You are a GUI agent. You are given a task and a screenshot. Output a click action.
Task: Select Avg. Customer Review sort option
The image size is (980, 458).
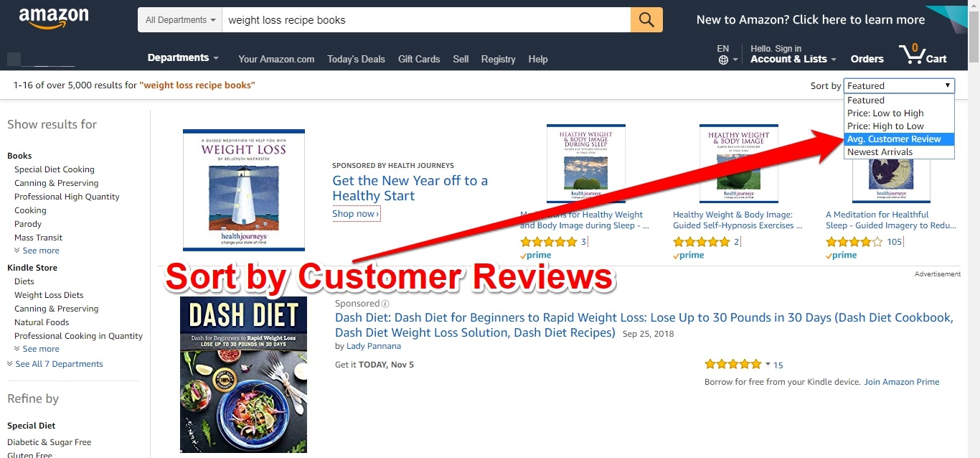(x=899, y=139)
